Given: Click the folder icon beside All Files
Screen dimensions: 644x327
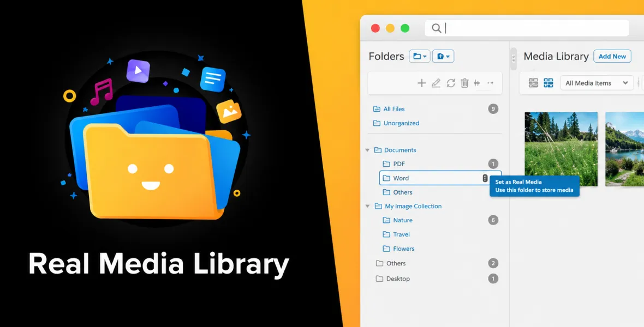Looking at the screenshot, I should click(x=377, y=108).
